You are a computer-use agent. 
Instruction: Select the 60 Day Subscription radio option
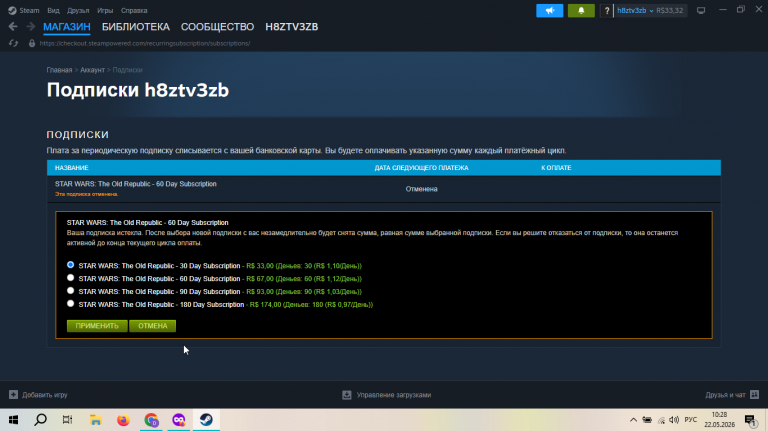[71, 278]
